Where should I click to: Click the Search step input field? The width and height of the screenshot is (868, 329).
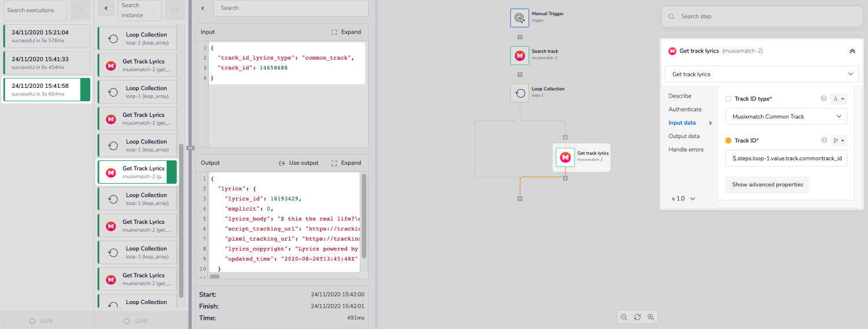click(762, 16)
